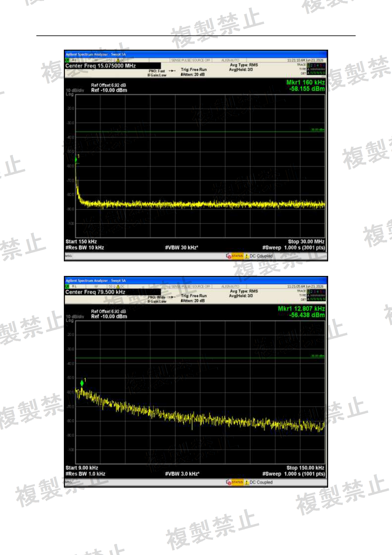Click Ref Offset 6.92 dB in the 79.500 kHz screen
This screenshot has height=555, width=392.
tap(108, 311)
